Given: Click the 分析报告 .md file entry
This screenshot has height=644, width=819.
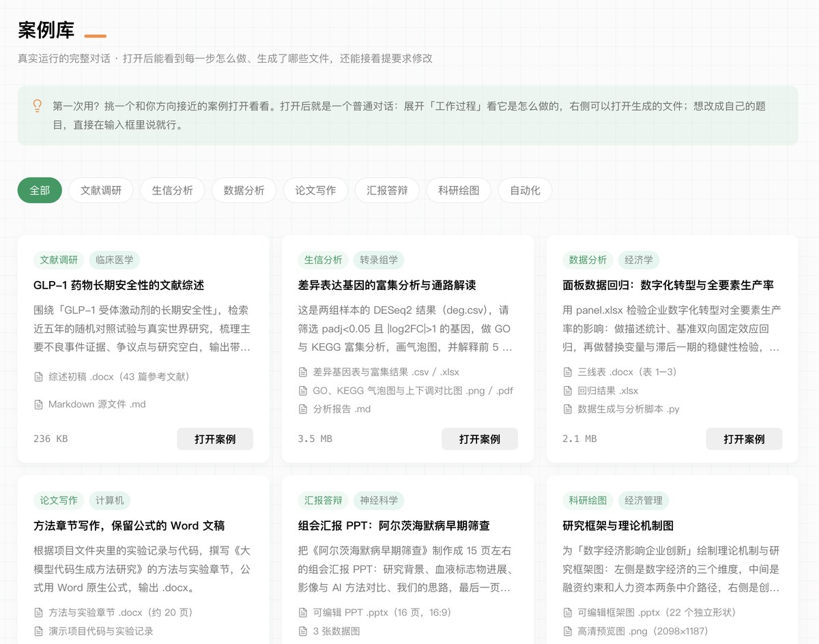Looking at the screenshot, I should tap(334, 409).
